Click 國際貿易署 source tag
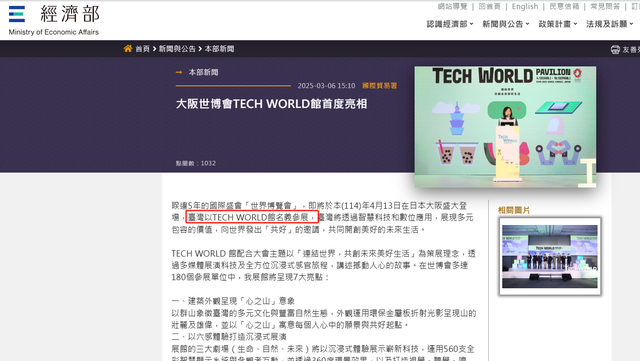Screen dimensions: 640x361 (x=380, y=86)
